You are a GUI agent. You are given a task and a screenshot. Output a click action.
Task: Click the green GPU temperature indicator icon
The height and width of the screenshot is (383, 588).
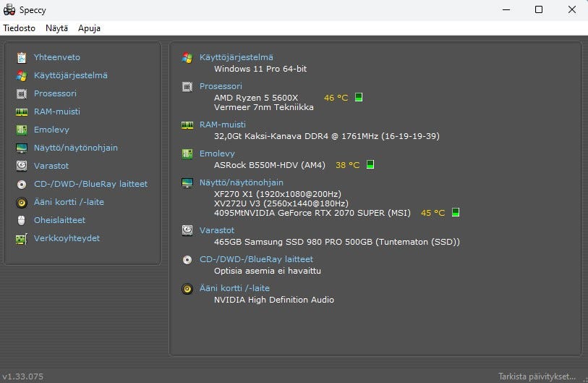456,212
